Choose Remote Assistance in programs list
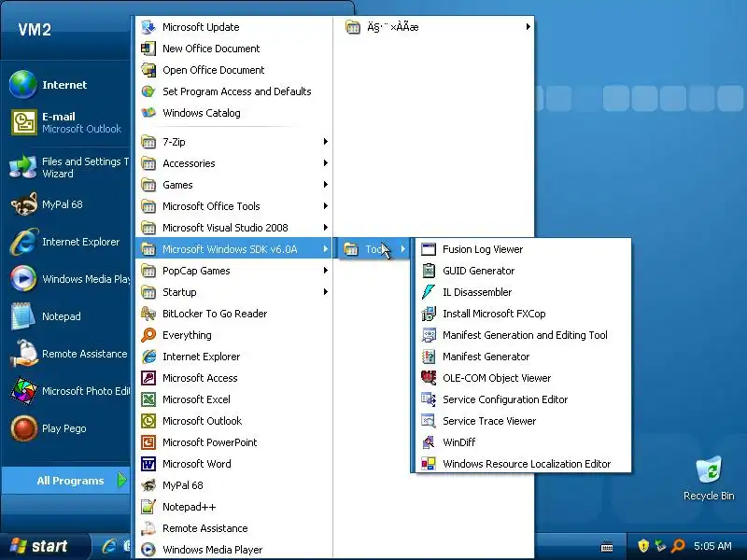The image size is (747, 560). [x=233, y=527]
